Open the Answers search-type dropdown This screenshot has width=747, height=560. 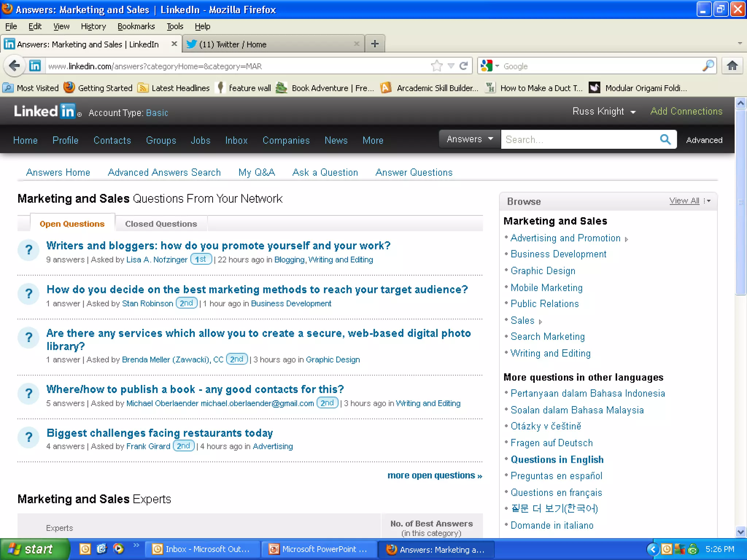click(469, 139)
